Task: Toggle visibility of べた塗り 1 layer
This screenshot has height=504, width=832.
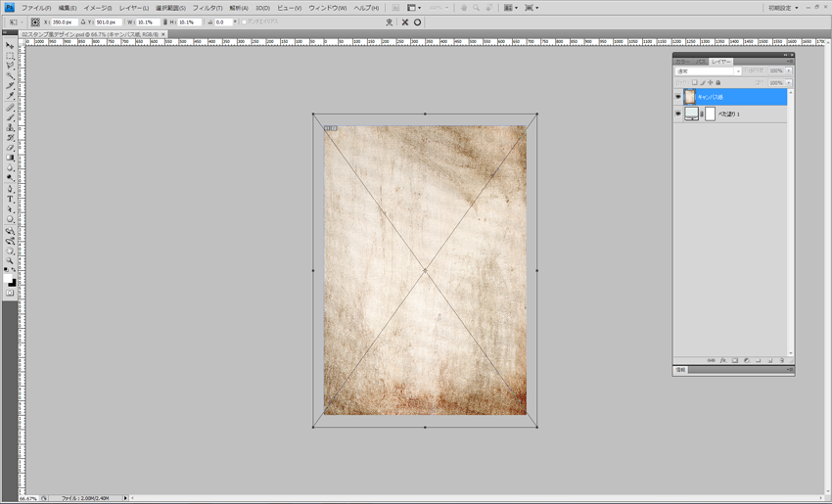Action: (678, 115)
